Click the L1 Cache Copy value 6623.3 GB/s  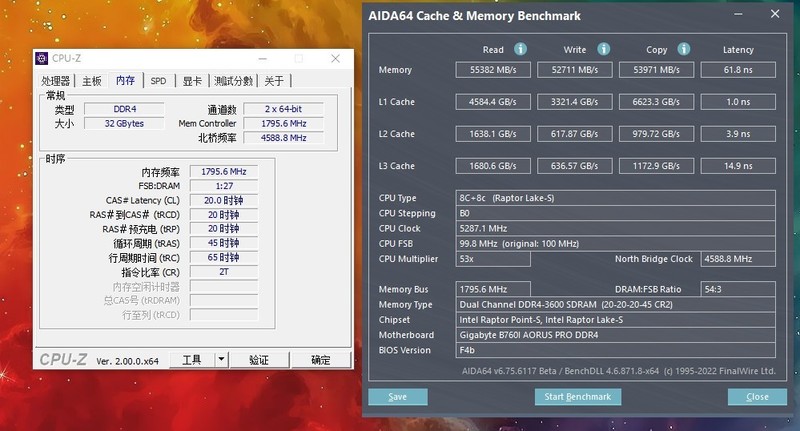click(657, 102)
